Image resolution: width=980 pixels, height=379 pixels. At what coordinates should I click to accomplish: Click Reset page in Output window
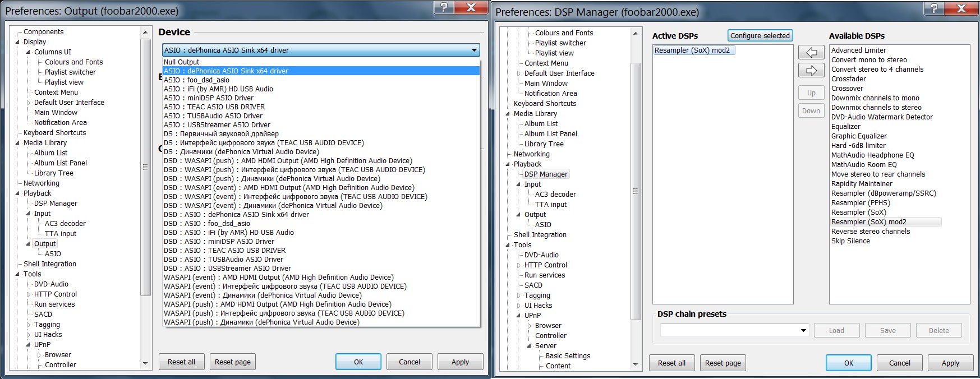click(233, 362)
